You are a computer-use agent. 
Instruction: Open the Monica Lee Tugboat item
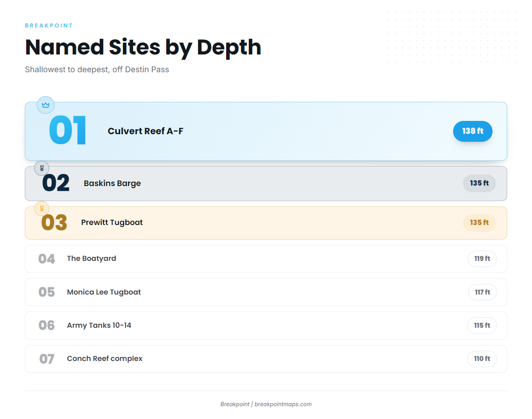pyautogui.click(x=266, y=292)
